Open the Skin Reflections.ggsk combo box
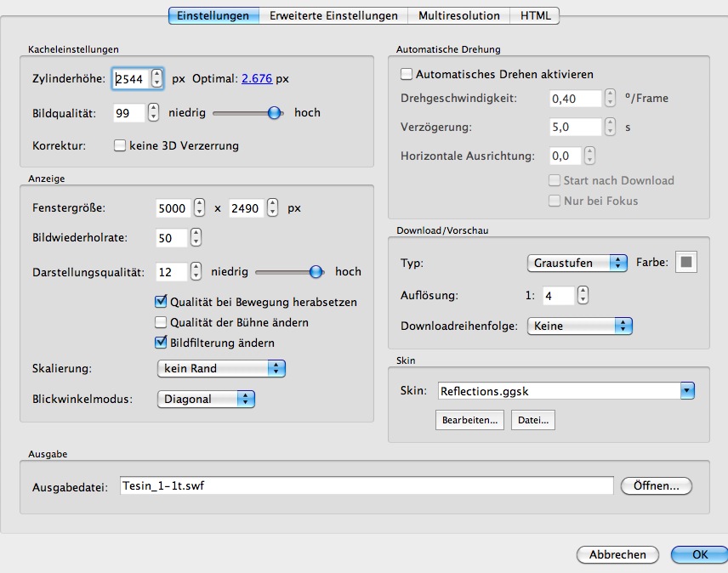The width and height of the screenshot is (728, 573). 687,391
